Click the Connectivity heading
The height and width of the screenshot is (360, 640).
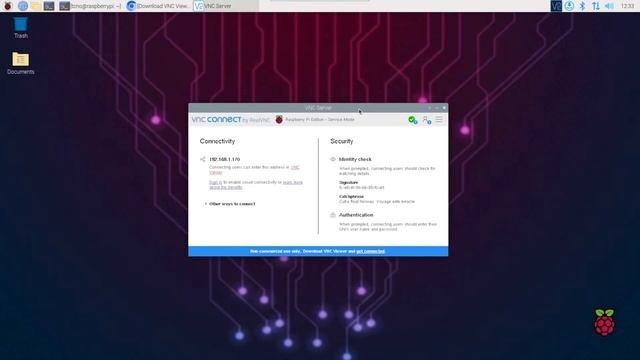point(217,141)
